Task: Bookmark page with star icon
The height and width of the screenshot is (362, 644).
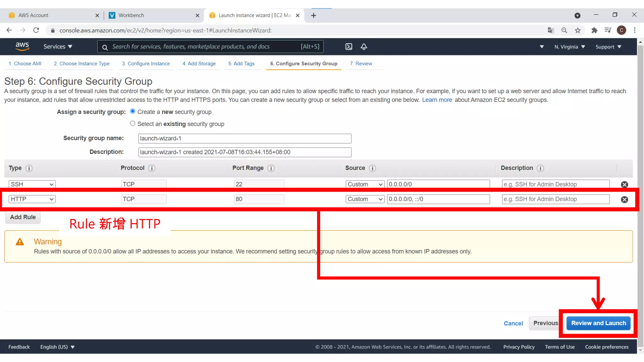Action: [578, 30]
